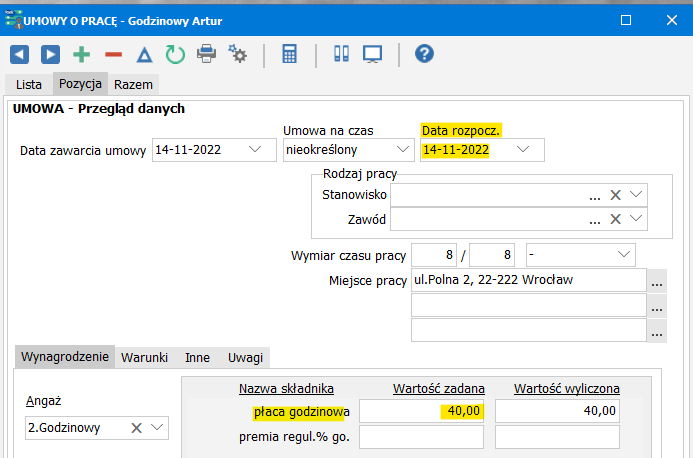693x458 pixels.
Task: Click the płaca godzinowa Wartość zadana field
Action: click(x=421, y=411)
